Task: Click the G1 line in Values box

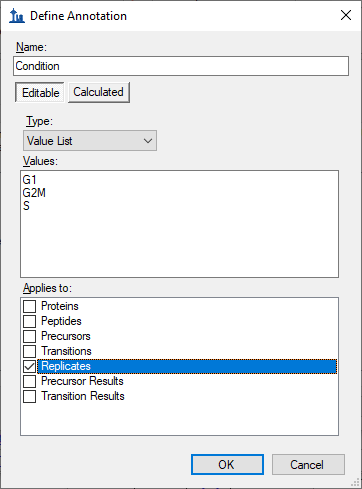Action: click(29, 180)
